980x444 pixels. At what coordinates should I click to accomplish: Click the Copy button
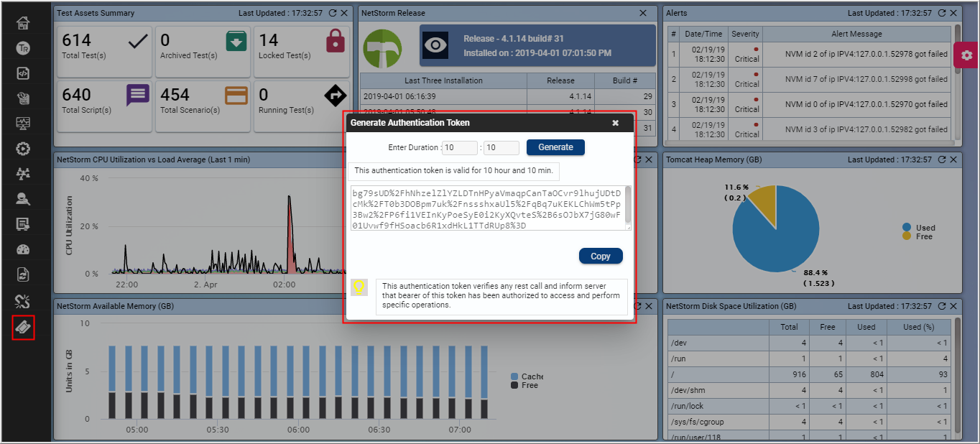[x=601, y=256]
